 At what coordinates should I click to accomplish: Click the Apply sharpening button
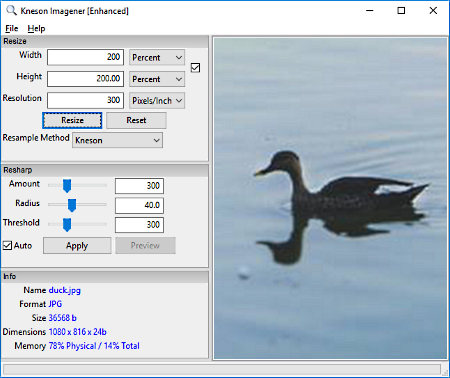click(77, 246)
